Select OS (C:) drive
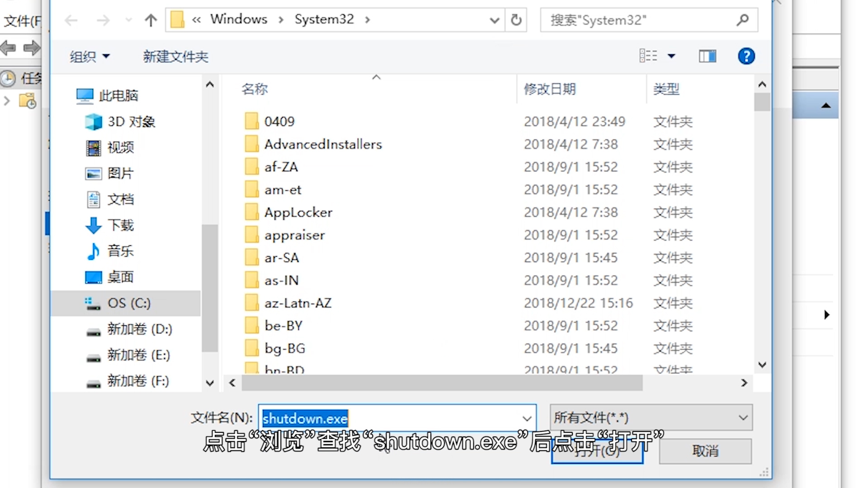 pos(126,303)
